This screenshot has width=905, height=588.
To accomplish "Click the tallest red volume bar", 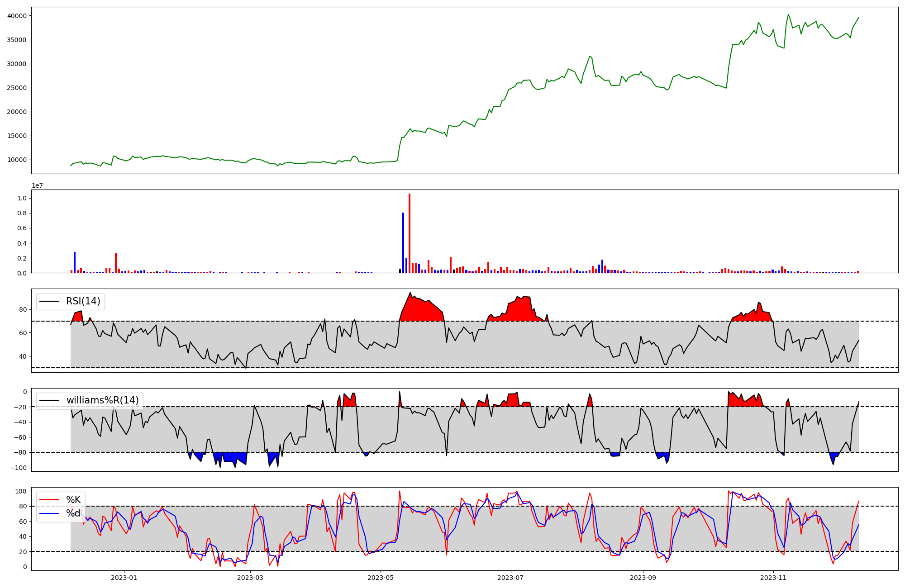I will [x=410, y=233].
